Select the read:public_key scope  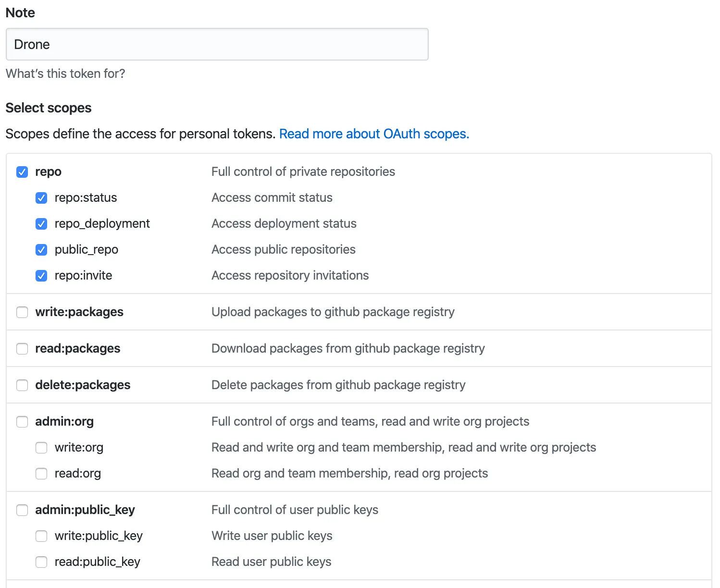(41, 562)
